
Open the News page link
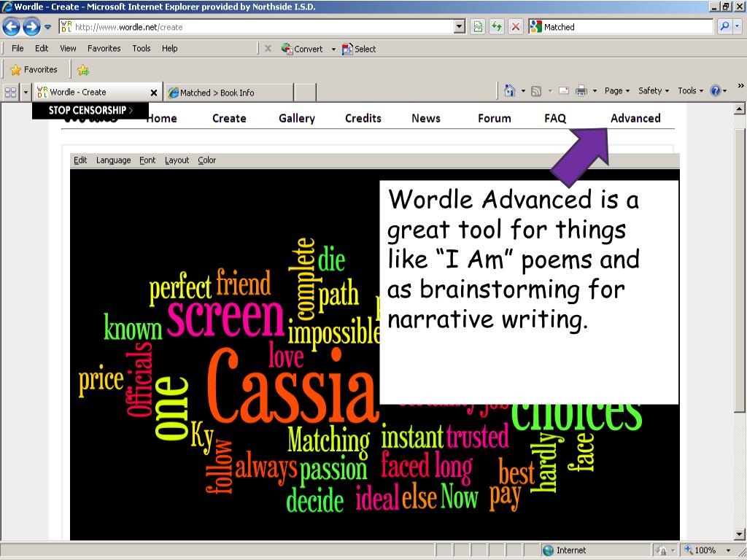(x=426, y=119)
